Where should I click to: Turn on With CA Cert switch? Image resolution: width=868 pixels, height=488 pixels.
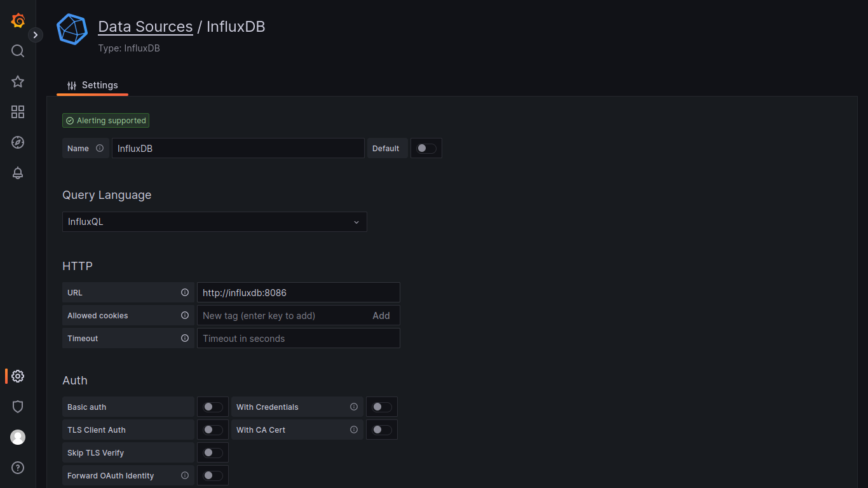[x=382, y=430]
